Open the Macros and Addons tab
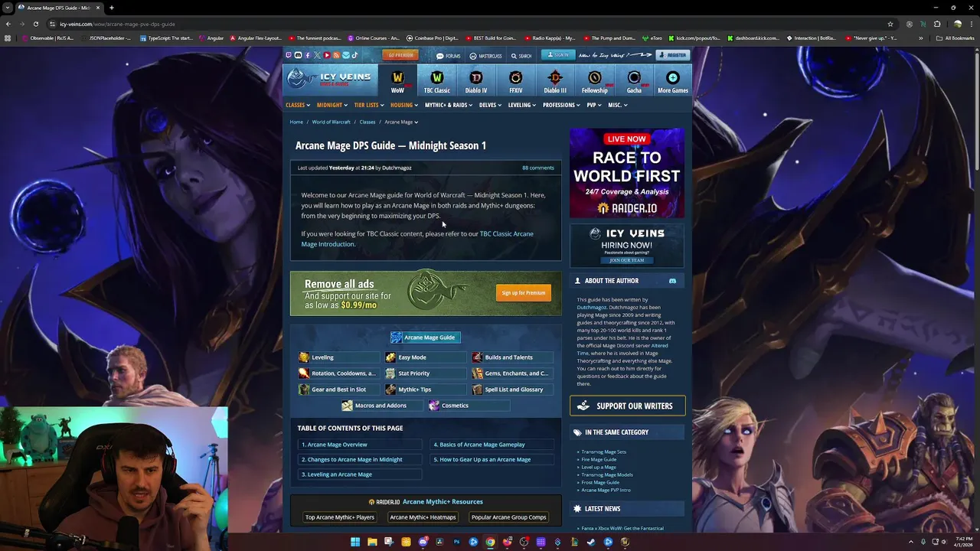The width and height of the screenshot is (980, 551). point(382,406)
